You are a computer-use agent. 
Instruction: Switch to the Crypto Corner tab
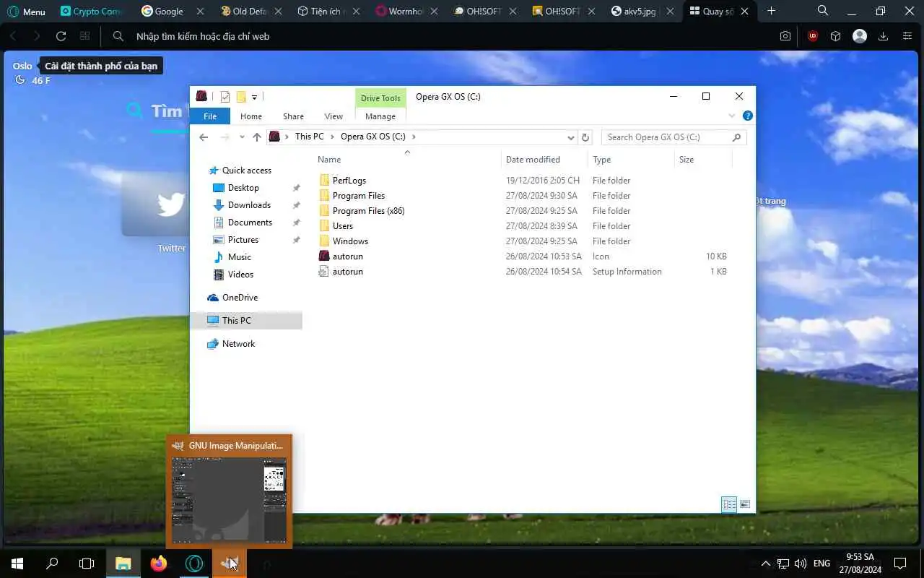coord(91,12)
